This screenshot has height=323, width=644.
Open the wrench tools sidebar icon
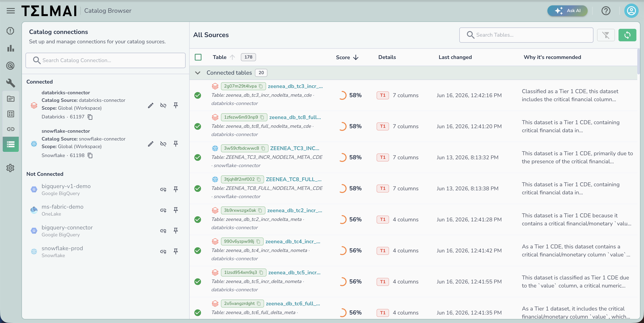coord(10,83)
